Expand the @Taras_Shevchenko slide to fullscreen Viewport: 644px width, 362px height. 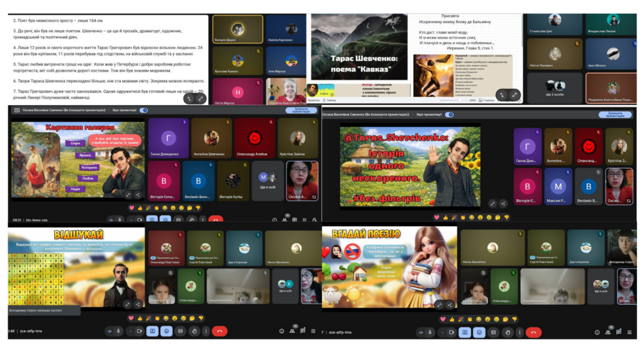coord(493,203)
